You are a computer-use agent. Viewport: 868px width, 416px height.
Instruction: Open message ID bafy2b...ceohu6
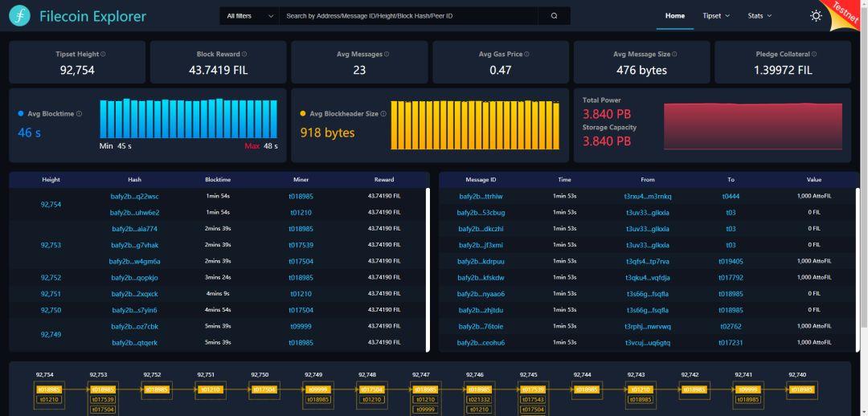point(481,342)
